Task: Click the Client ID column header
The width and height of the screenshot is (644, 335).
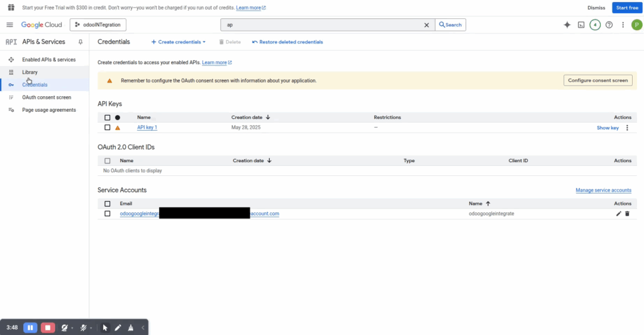Action: click(518, 160)
